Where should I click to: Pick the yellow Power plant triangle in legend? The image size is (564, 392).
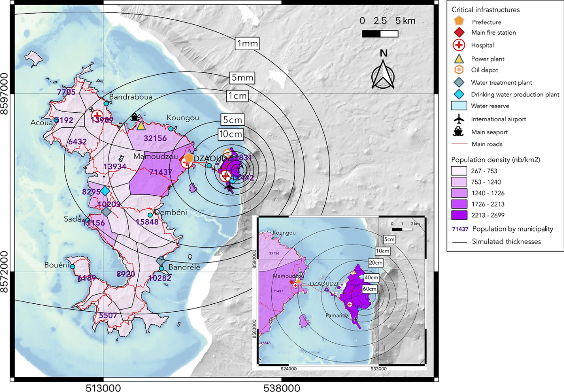pos(459,59)
